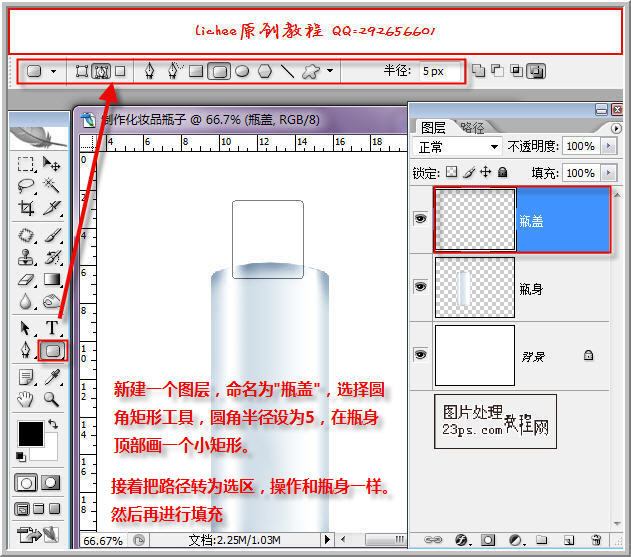The image size is (631, 557).
Task: Switch to the 路径 paths tab
Action: pos(472,127)
